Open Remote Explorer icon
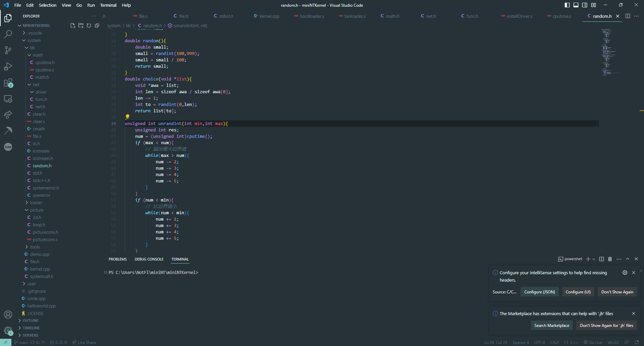Screen dimensions: 644x346 pos(8,99)
